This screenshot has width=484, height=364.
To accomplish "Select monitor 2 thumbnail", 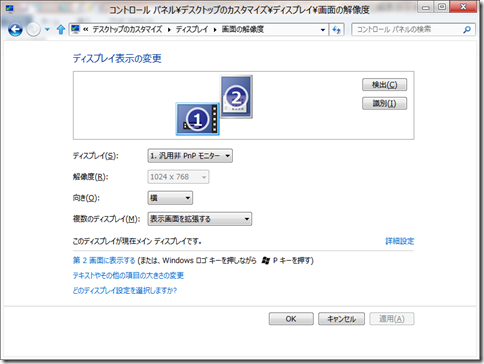I will 236,97.
